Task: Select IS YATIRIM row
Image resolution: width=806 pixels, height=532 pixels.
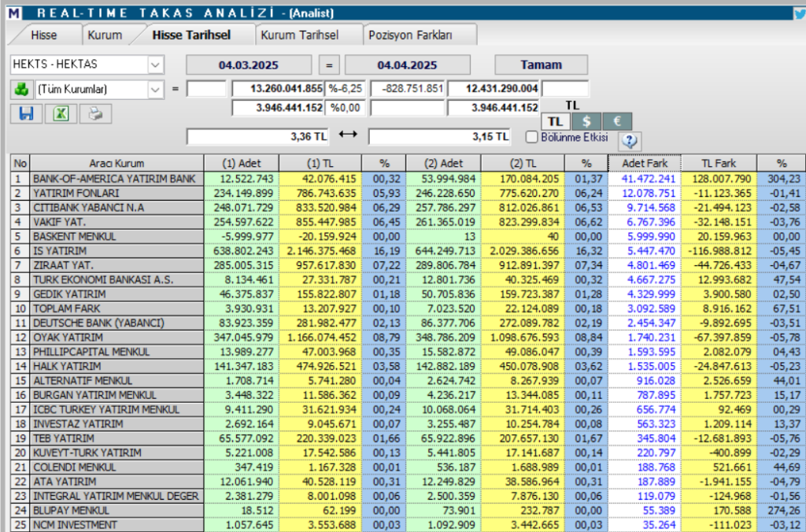Action: (409, 251)
